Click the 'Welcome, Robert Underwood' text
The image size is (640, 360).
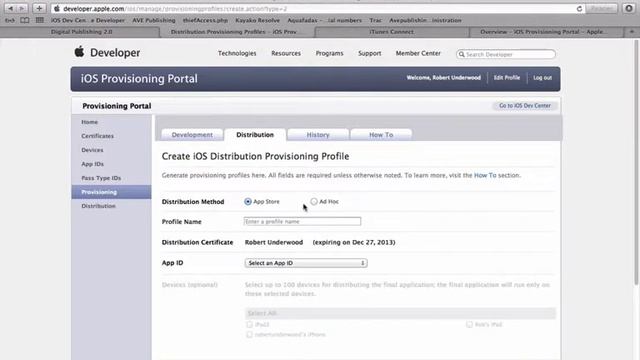pos(443,78)
